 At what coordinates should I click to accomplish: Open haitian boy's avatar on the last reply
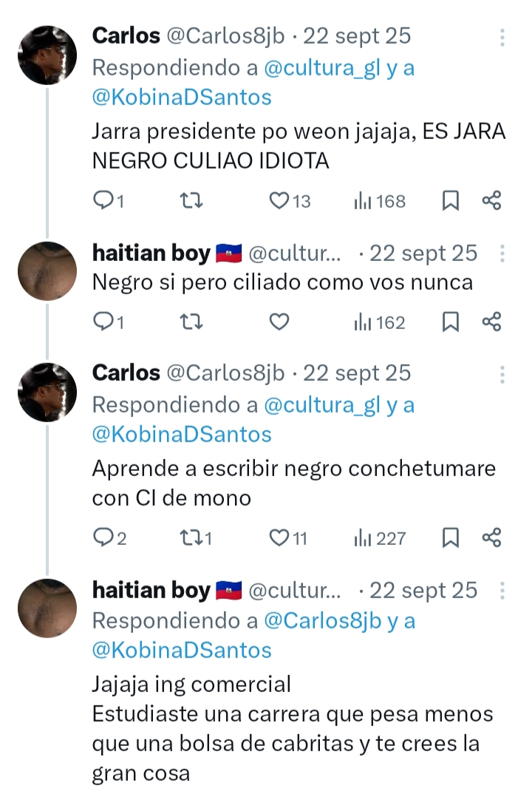click(47, 608)
